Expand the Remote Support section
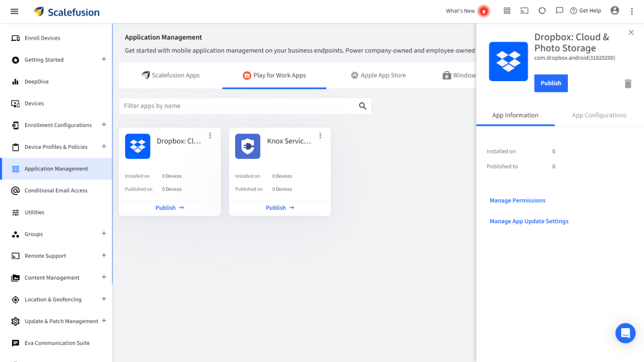This screenshot has width=644, height=362. [104, 256]
